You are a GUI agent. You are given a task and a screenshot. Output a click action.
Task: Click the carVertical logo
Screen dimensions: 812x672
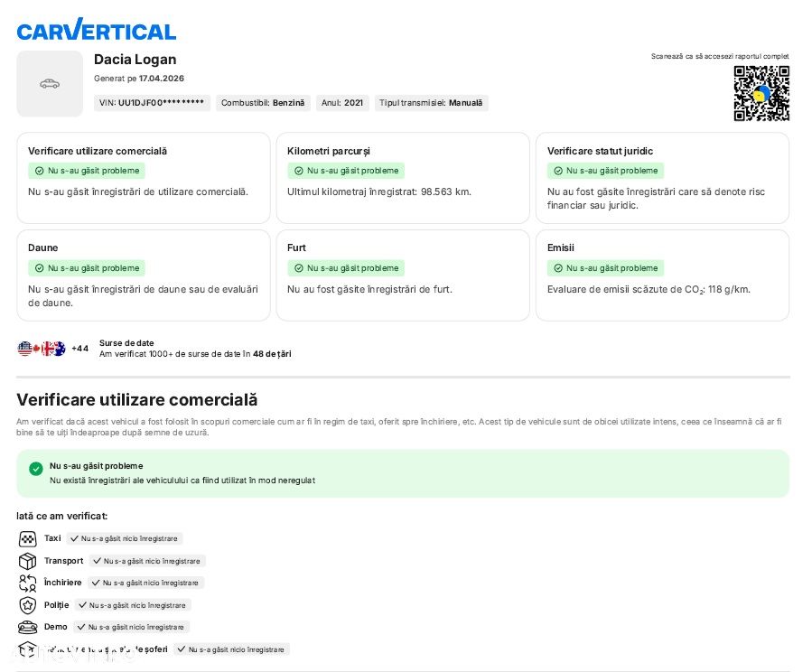click(97, 30)
